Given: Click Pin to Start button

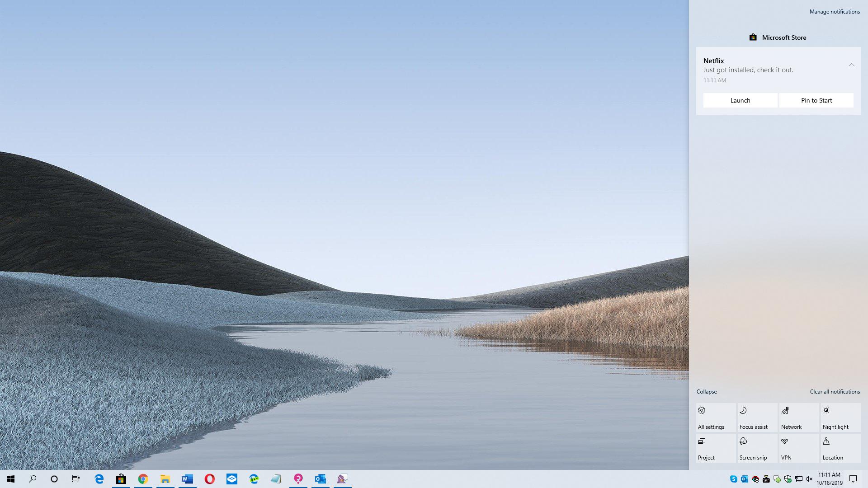Looking at the screenshot, I should click(816, 100).
